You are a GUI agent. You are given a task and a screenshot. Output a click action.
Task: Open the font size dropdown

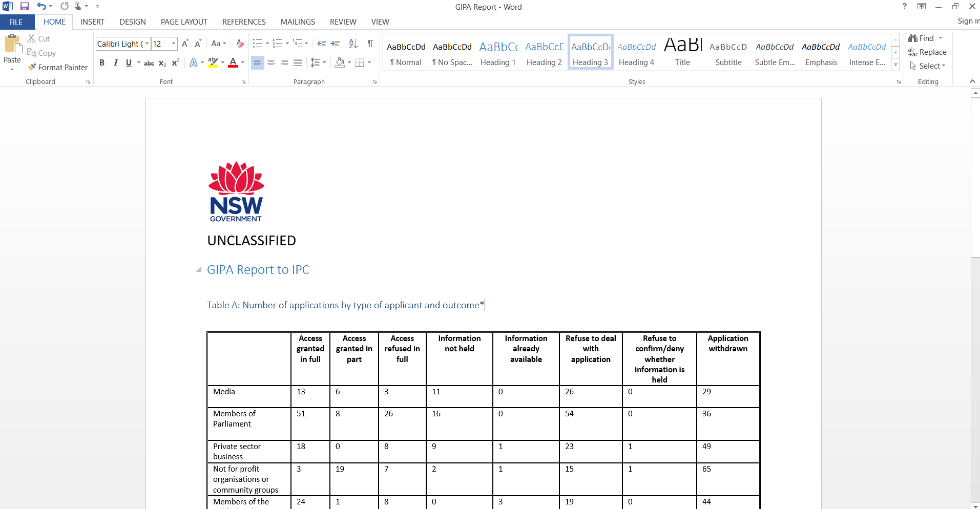coord(174,44)
